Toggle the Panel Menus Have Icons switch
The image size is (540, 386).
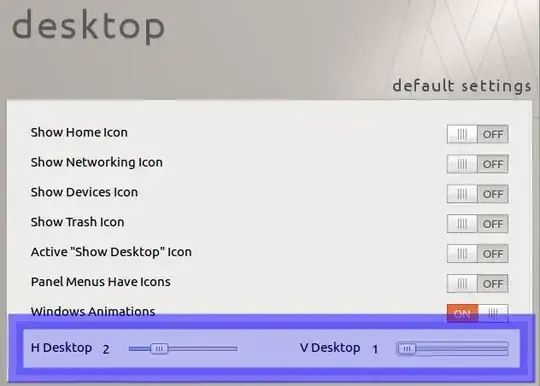[477, 283]
